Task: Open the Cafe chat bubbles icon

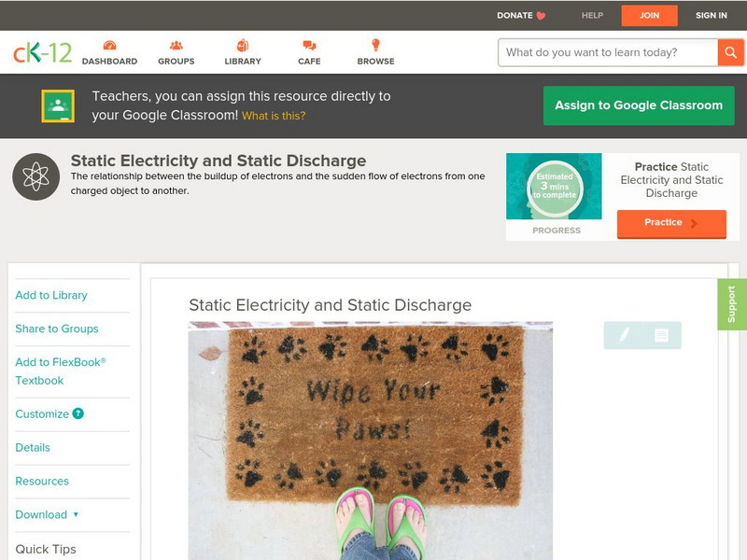Action: click(309, 45)
